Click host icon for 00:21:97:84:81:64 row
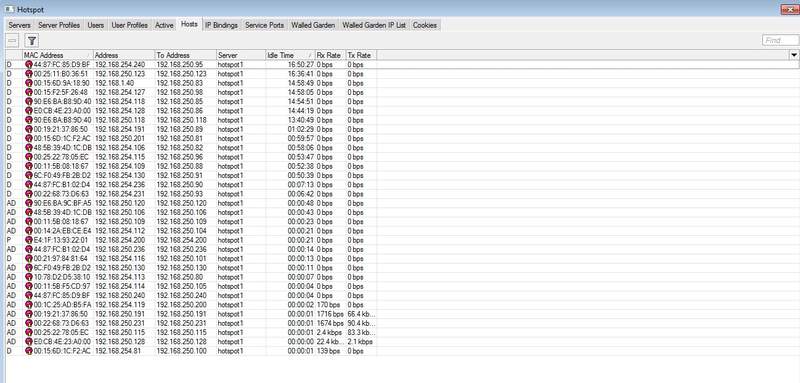This screenshot has width=800, height=383. (x=29, y=259)
